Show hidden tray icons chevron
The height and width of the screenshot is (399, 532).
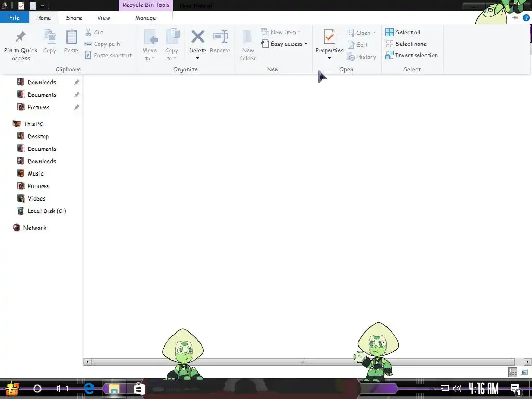pyautogui.click(x=432, y=389)
